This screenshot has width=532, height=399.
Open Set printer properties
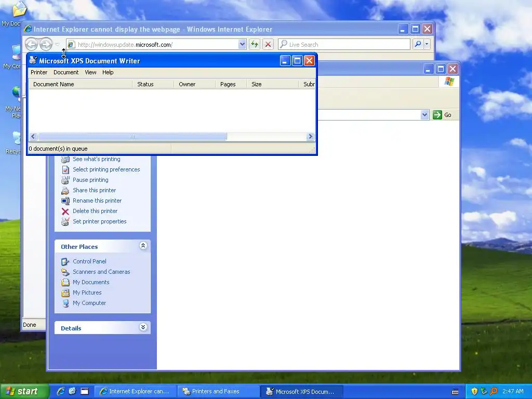(x=99, y=221)
